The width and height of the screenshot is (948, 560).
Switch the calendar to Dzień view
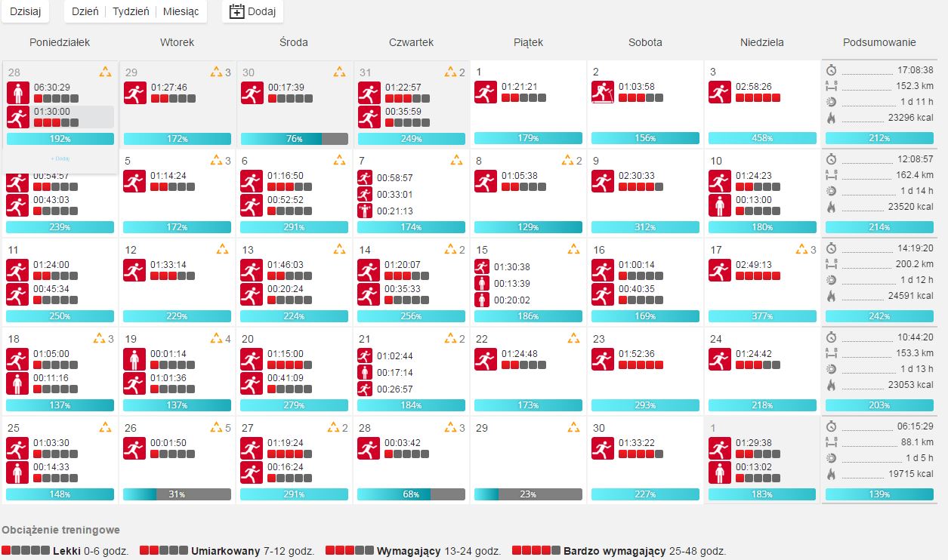point(85,12)
